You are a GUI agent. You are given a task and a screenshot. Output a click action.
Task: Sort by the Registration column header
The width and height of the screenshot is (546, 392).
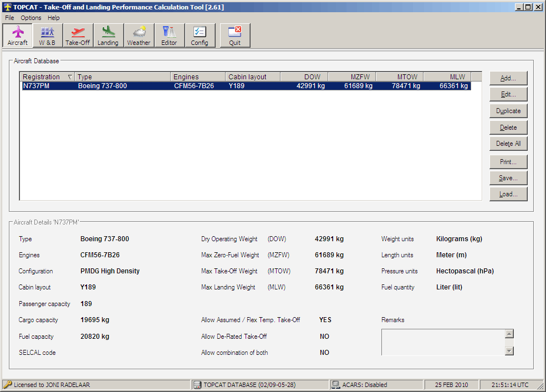pyautogui.click(x=47, y=77)
